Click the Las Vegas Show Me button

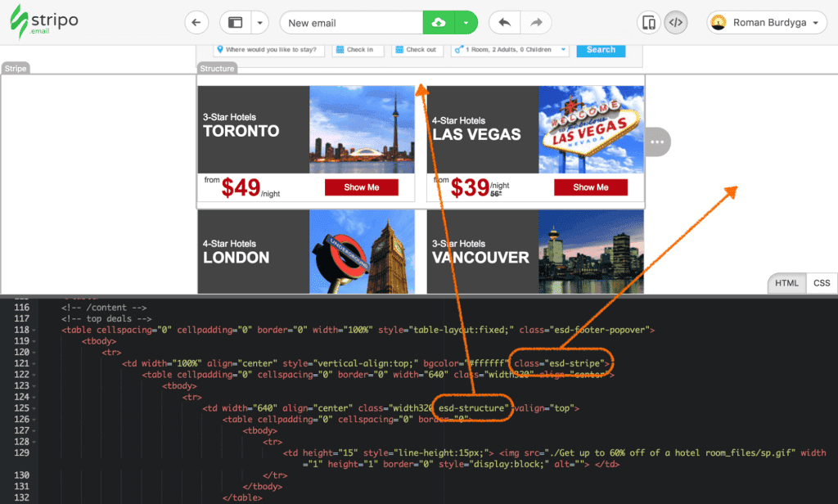tap(590, 187)
